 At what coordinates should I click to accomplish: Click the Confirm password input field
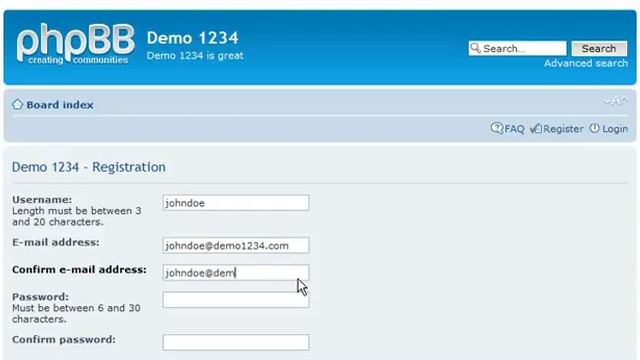236,342
